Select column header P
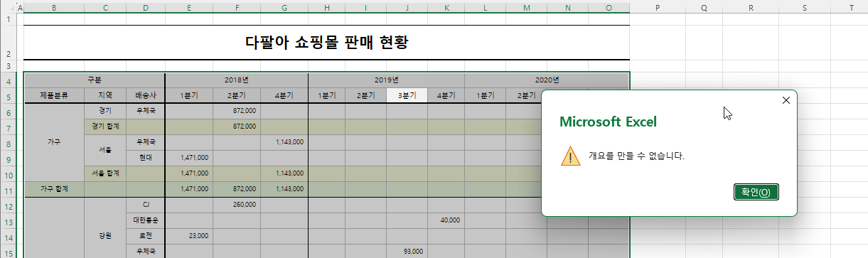This screenshot has height=258, width=868. [x=658, y=7]
